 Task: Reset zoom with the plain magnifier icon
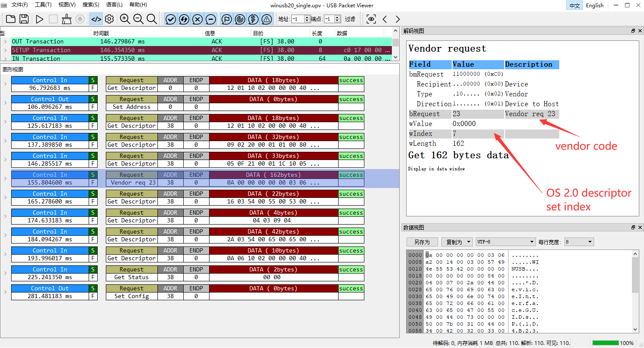click(x=152, y=19)
